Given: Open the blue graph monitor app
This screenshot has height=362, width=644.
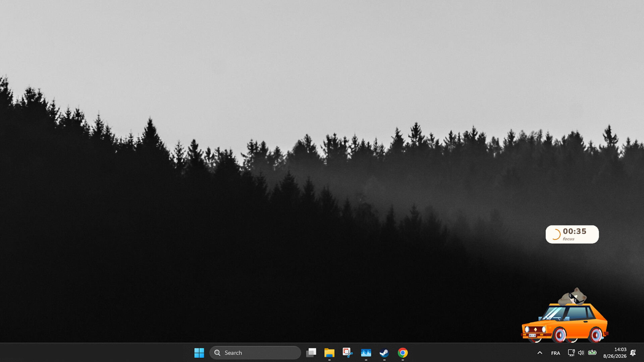Looking at the screenshot, I should coord(366,353).
